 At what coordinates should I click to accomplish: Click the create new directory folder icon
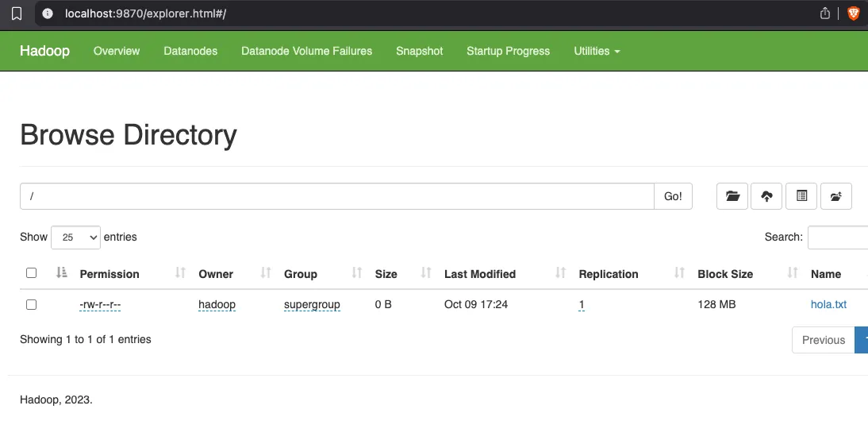coord(732,196)
